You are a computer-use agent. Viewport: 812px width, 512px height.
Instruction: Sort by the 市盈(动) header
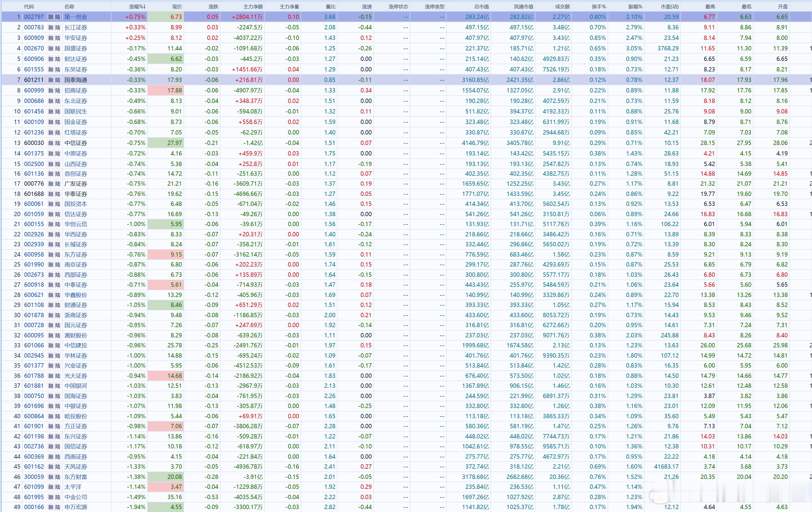coord(670,7)
